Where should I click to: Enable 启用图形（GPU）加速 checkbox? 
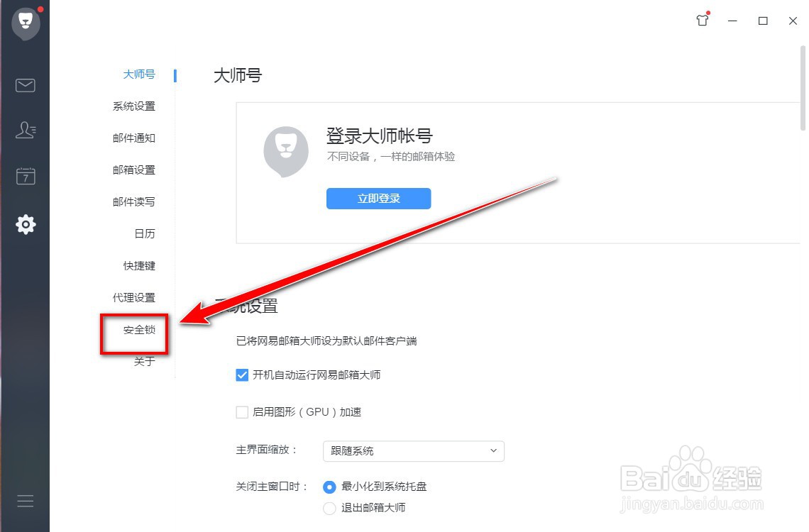click(x=242, y=412)
